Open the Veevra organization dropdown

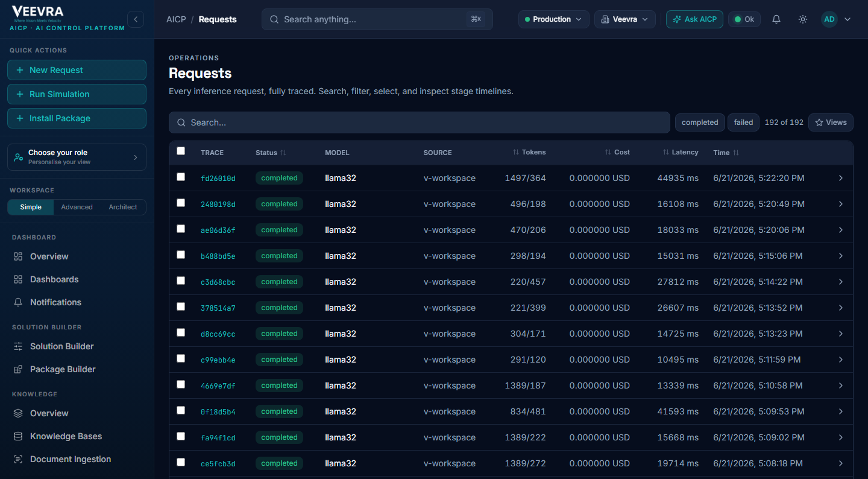625,19
